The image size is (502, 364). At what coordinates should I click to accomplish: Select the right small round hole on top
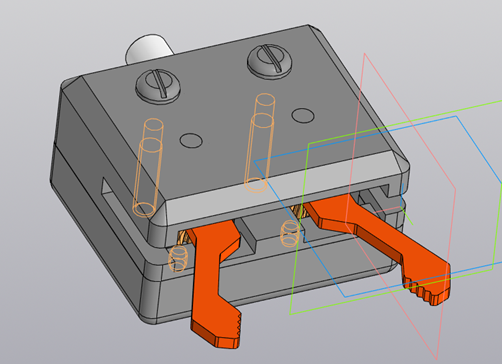tap(303, 115)
